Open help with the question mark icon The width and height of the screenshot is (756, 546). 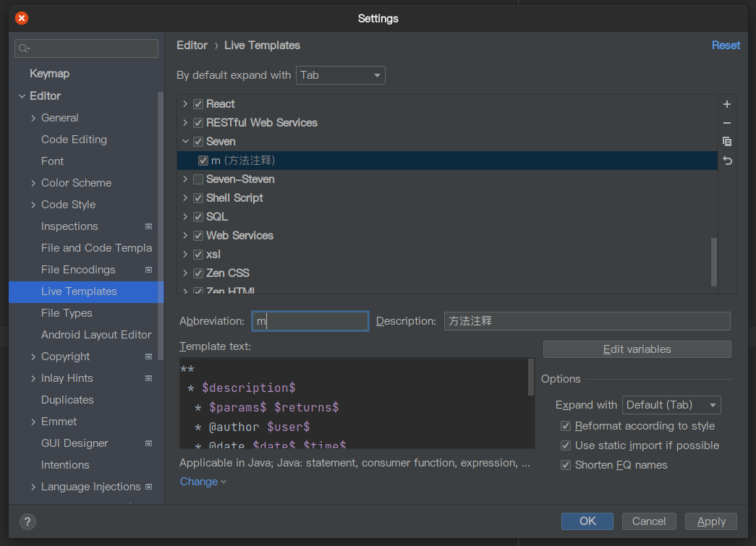[27, 521]
